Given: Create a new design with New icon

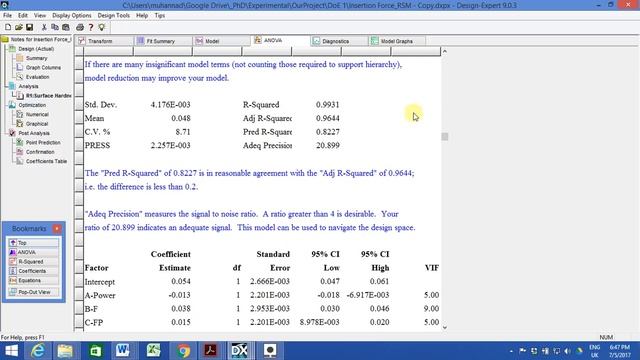Looking at the screenshot, I should (8, 27).
